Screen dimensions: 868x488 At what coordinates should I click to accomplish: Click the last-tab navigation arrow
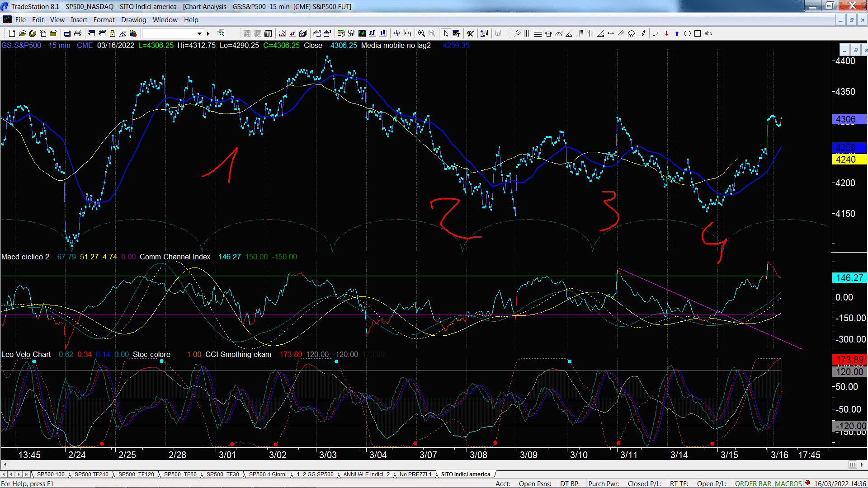(27, 474)
